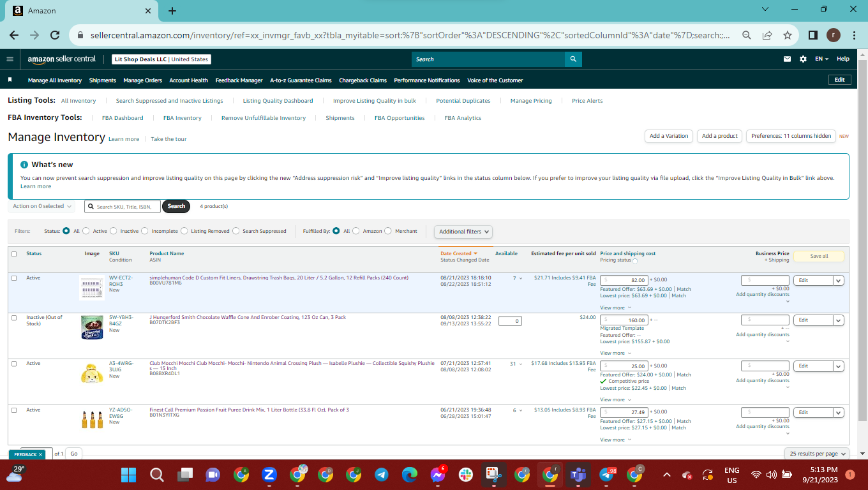The image size is (868, 490).
Task: Check the Finest Call Passion Fruit row checkbox
Action: coord(14,410)
